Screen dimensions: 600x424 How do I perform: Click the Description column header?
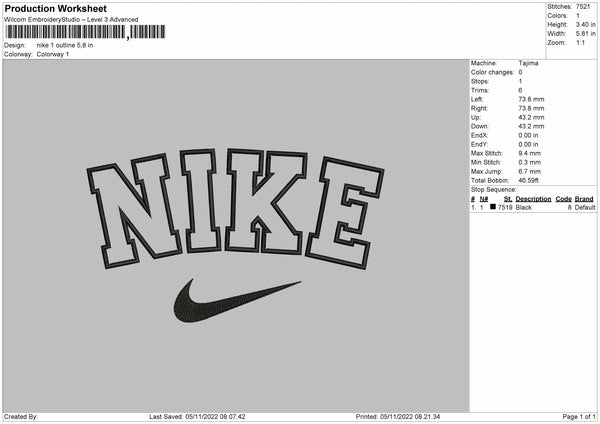pos(533,199)
